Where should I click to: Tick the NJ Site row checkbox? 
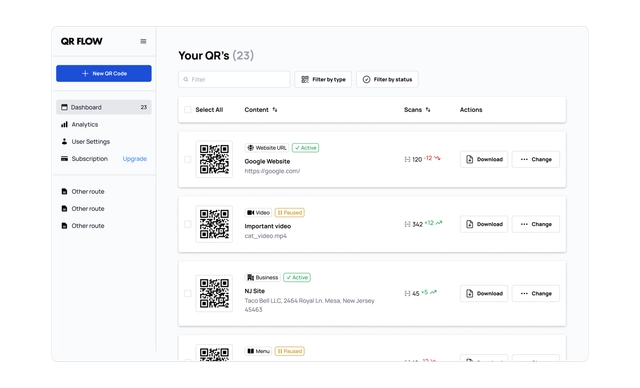(187, 293)
